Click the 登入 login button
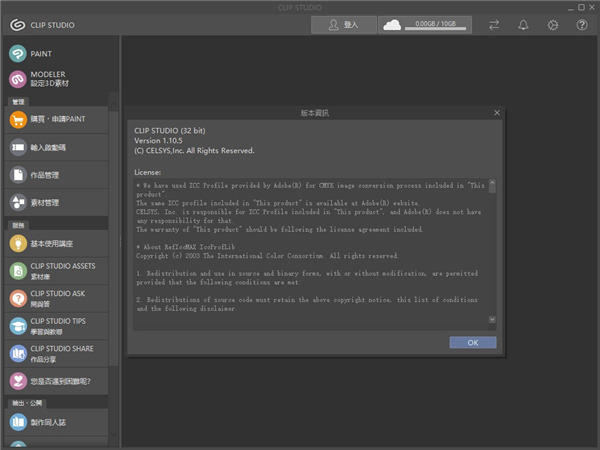The height and width of the screenshot is (450, 600). 343,25
